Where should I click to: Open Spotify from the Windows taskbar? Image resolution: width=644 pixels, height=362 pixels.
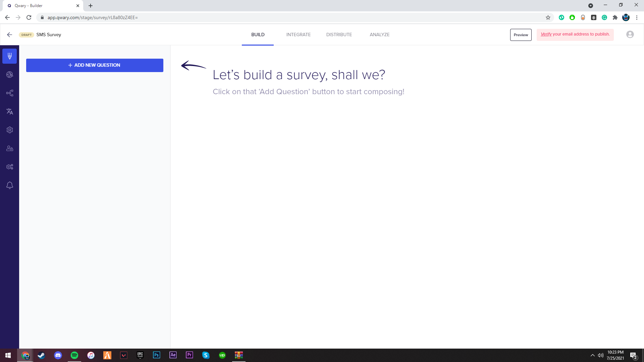[x=74, y=355]
